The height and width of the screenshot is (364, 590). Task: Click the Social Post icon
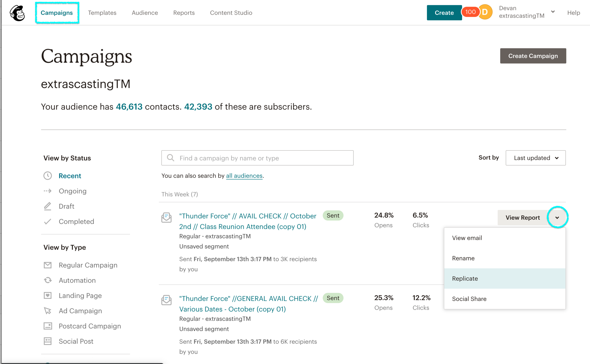point(48,341)
